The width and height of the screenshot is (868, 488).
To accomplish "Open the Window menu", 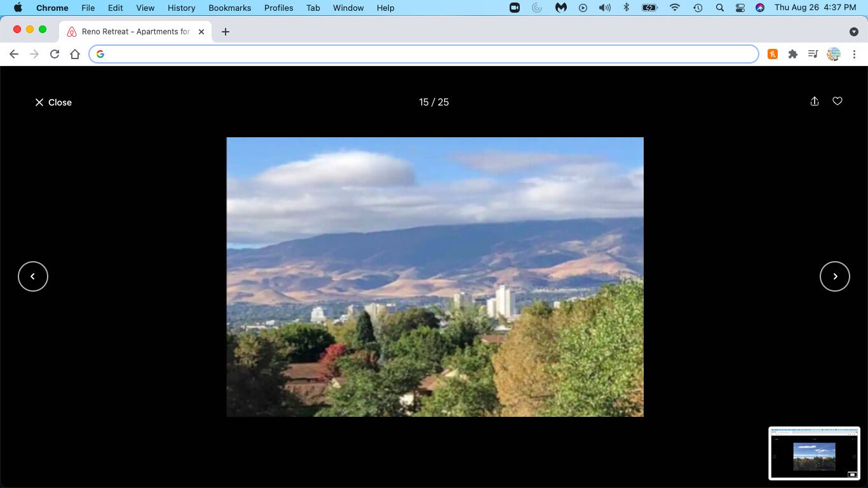I will click(x=348, y=8).
